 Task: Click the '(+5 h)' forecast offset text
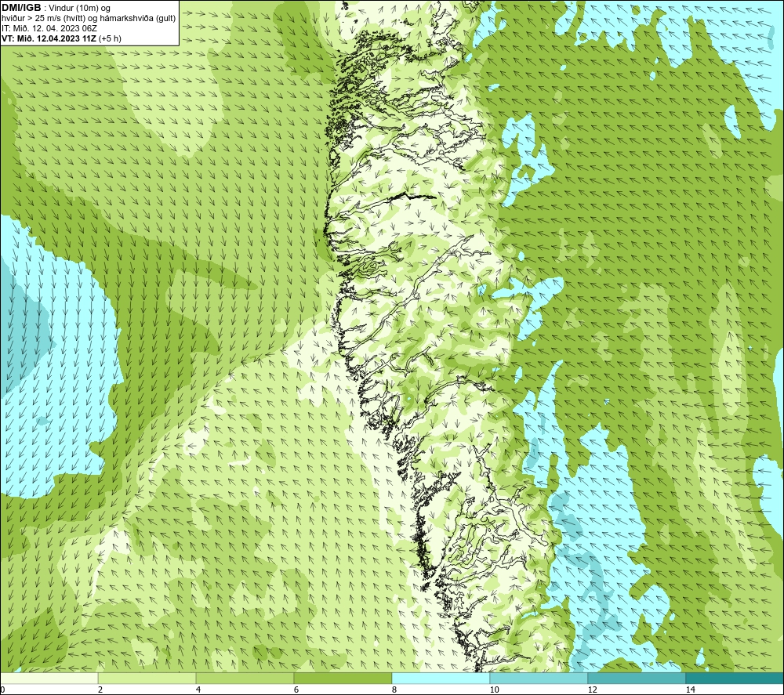(110, 38)
